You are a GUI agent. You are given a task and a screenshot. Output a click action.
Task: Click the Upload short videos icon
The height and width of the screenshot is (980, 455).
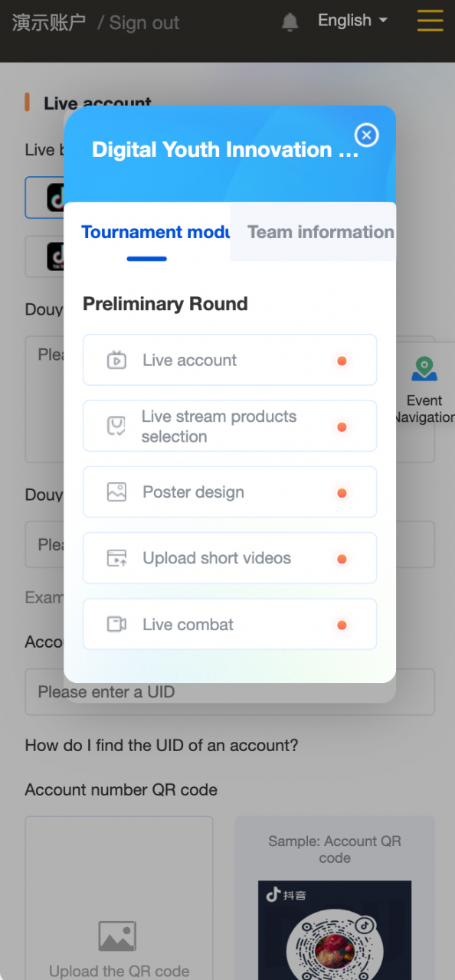tap(116, 558)
